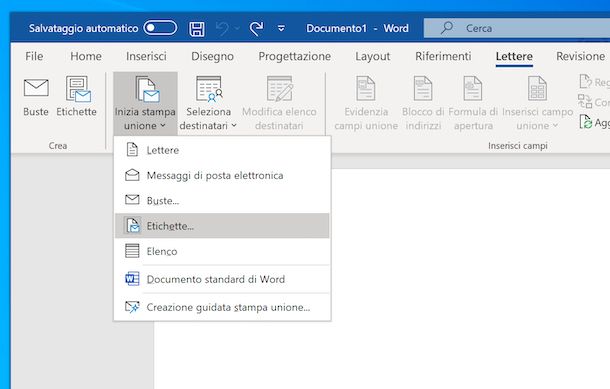Click the Save floppy disk icon
This screenshot has height=389, width=610.
tap(196, 29)
